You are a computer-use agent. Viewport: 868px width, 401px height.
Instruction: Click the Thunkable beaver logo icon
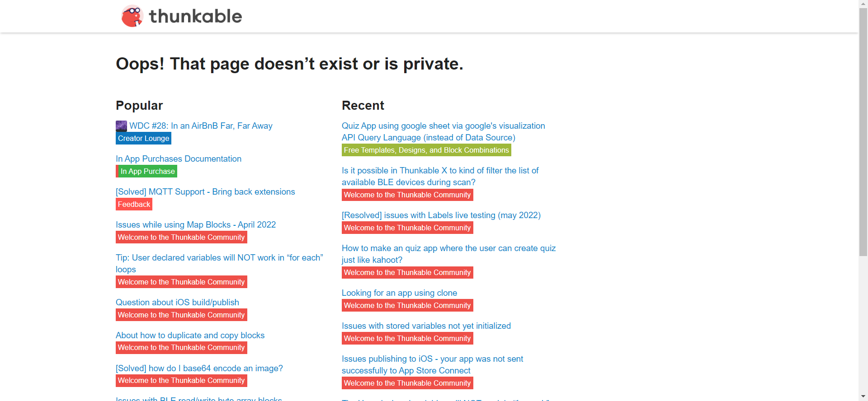132,16
